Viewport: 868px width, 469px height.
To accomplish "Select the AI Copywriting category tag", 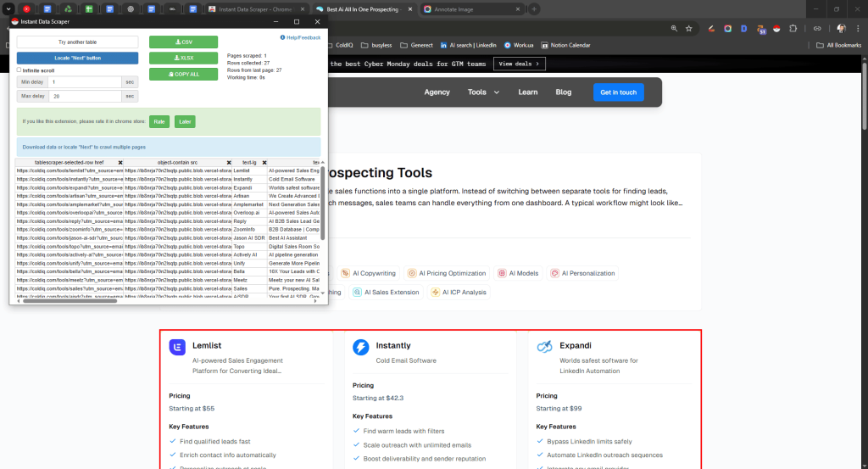I will (x=369, y=273).
